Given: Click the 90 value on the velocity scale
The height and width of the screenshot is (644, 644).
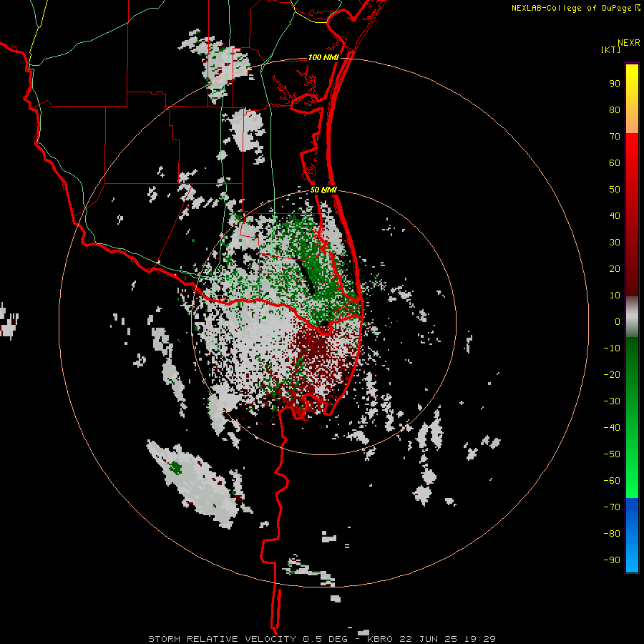Looking at the screenshot, I should coord(615,84).
